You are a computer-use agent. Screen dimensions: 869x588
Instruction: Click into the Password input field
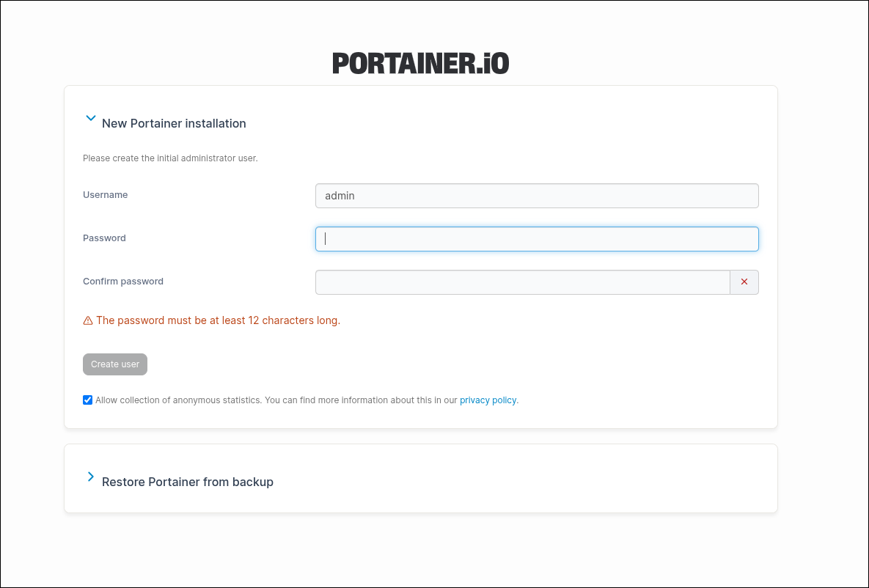pyautogui.click(x=536, y=239)
